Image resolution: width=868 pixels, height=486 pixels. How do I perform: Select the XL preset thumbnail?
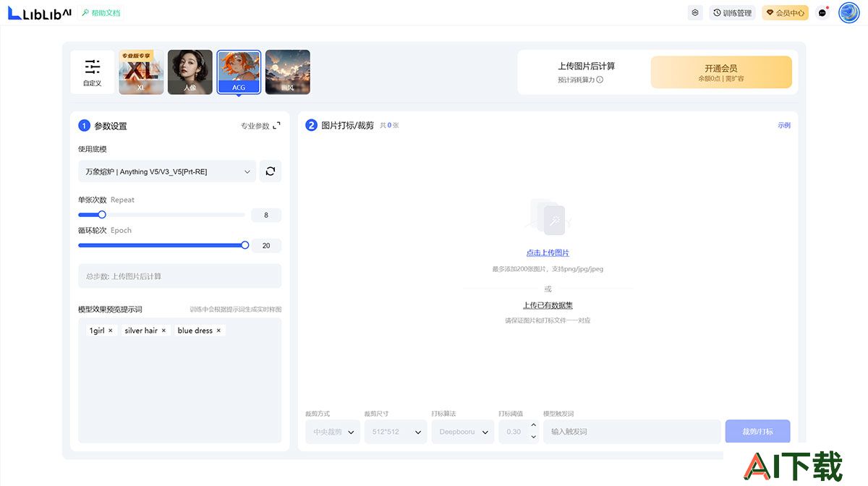point(141,72)
